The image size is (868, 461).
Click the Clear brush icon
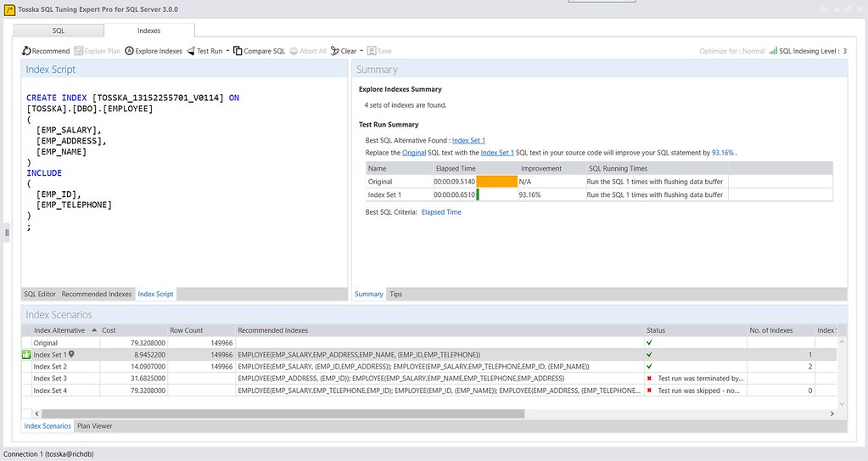335,51
